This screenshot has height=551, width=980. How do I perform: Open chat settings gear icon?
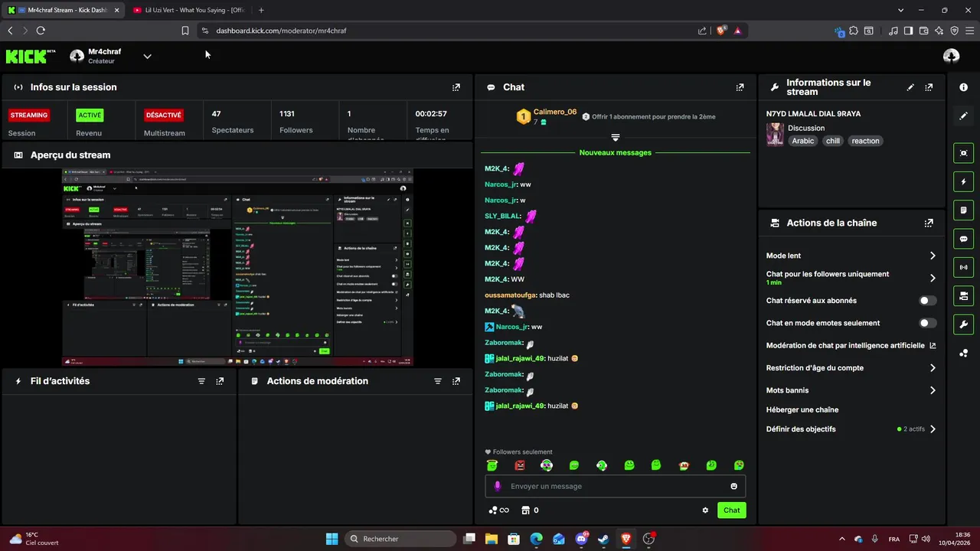[x=705, y=510]
